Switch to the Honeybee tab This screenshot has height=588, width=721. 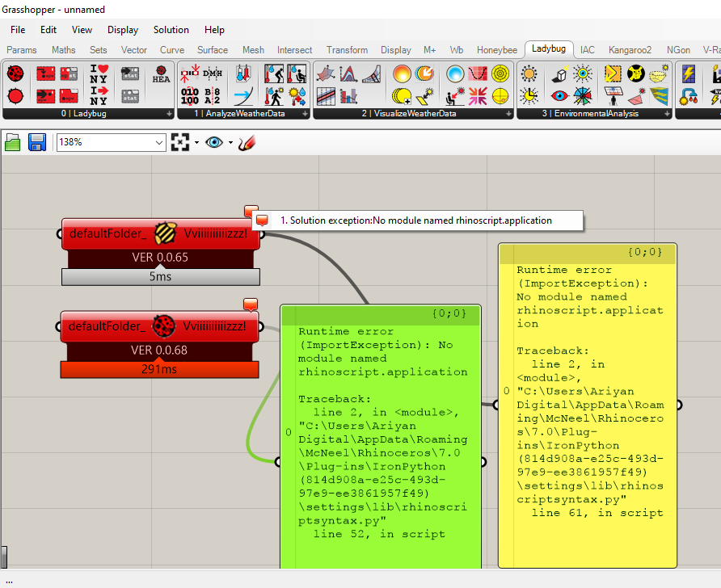(496, 50)
